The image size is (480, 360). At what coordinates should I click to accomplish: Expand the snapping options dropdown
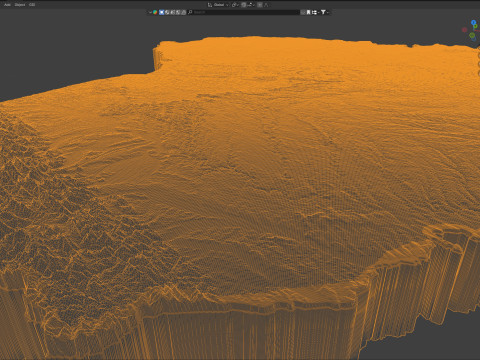pyautogui.click(x=252, y=5)
